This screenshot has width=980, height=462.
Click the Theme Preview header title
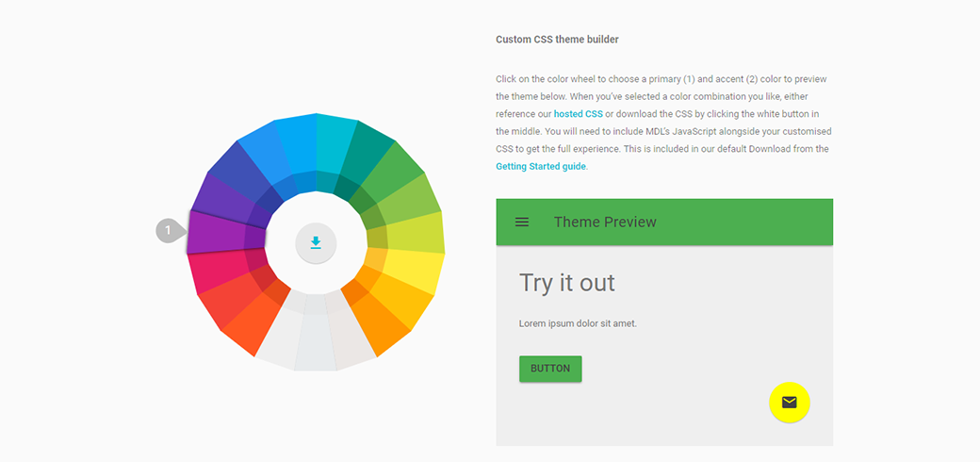[605, 223]
